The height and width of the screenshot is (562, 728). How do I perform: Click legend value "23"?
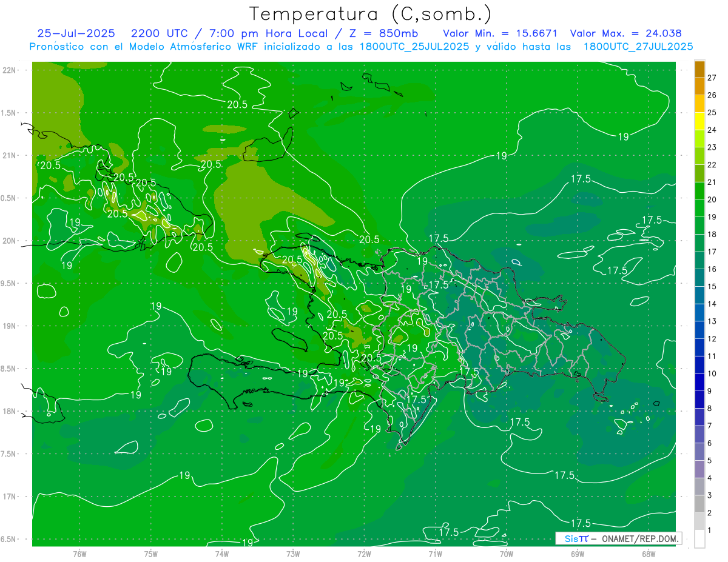(712, 147)
